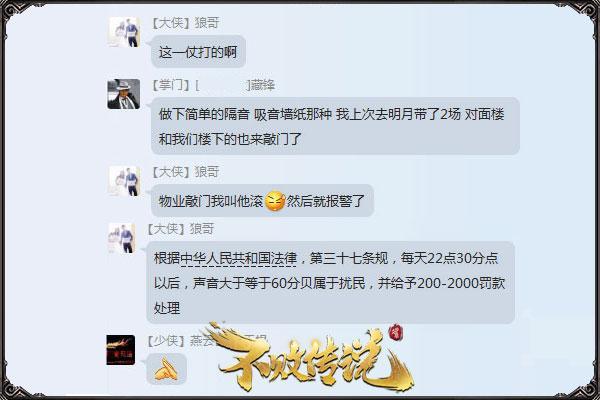Image resolution: width=600 pixels, height=400 pixels.
Task: Select the 做下简单的隔音 message bubble
Action: click(x=335, y=126)
